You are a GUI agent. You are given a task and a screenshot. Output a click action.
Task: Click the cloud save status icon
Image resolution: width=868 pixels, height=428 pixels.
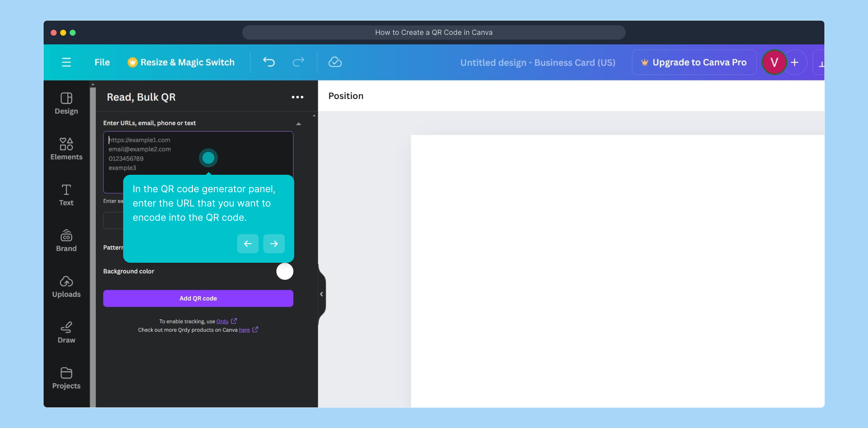(335, 62)
